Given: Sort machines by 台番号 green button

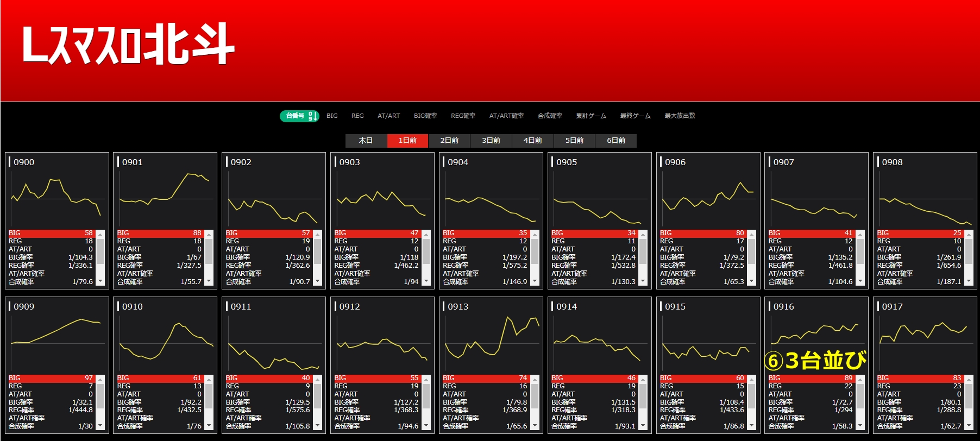Looking at the screenshot, I should pos(299,116).
